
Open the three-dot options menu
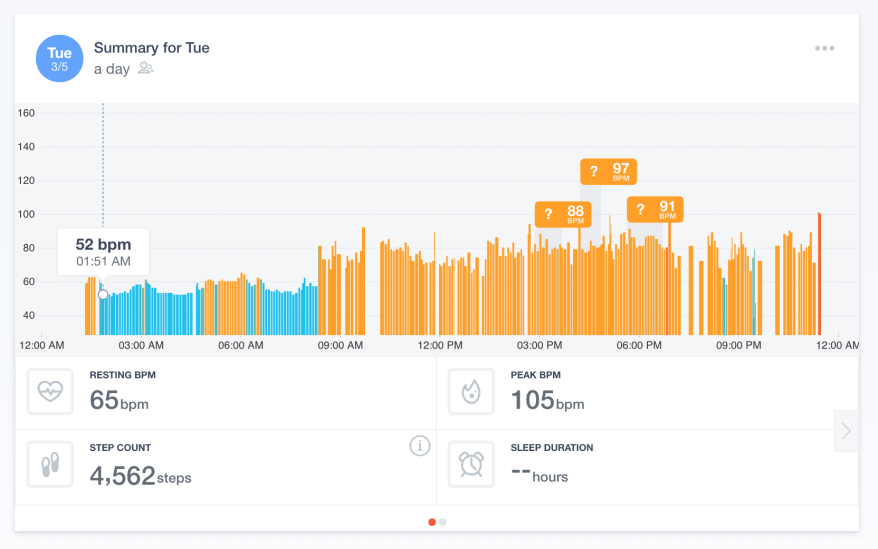(x=824, y=48)
